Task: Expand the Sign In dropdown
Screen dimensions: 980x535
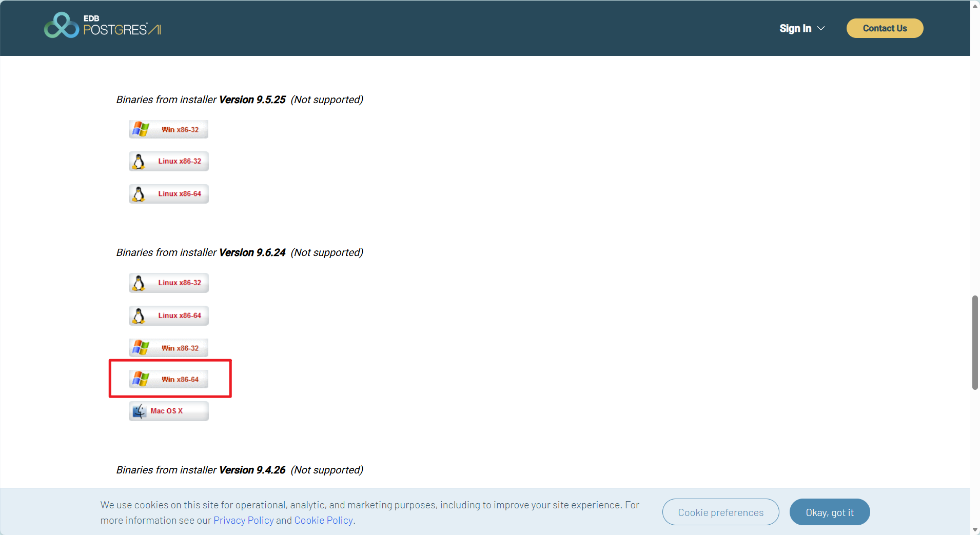Action: 796,28
